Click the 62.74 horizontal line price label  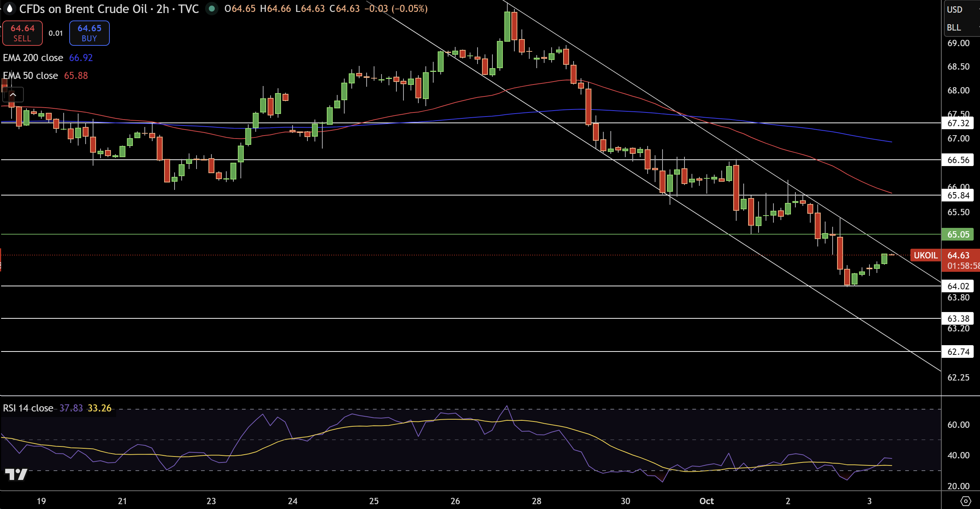click(x=958, y=351)
